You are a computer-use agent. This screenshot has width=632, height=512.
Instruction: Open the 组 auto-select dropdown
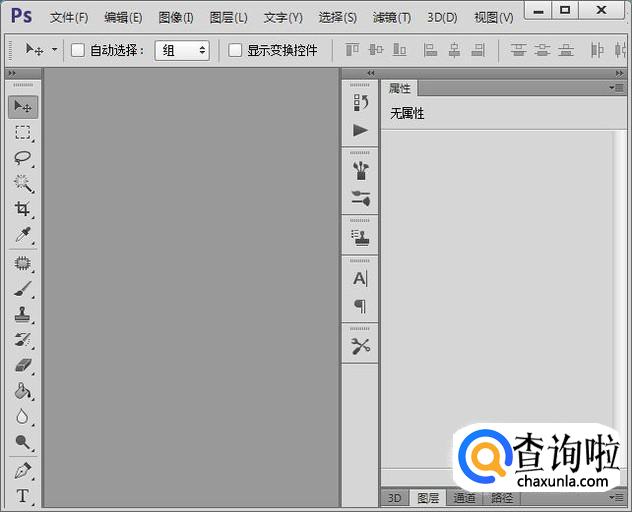pos(182,50)
